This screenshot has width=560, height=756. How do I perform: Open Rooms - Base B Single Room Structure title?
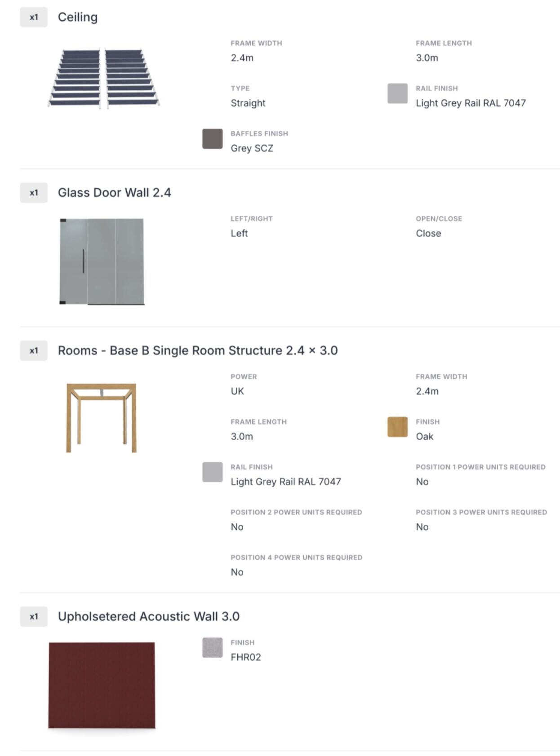point(197,350)
